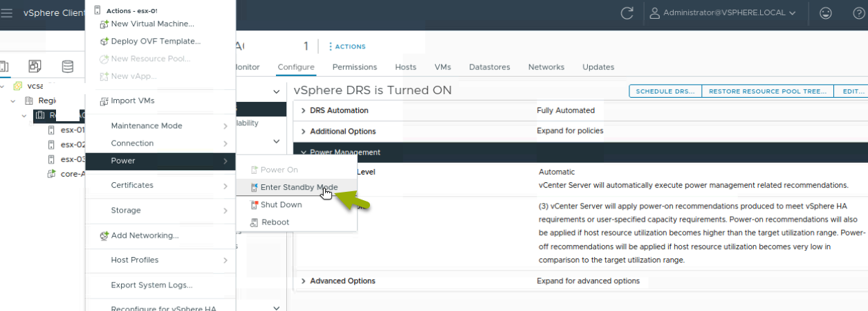Select host icon for esx-02
This screenshot has height=311, width=868.
(51, 145)
